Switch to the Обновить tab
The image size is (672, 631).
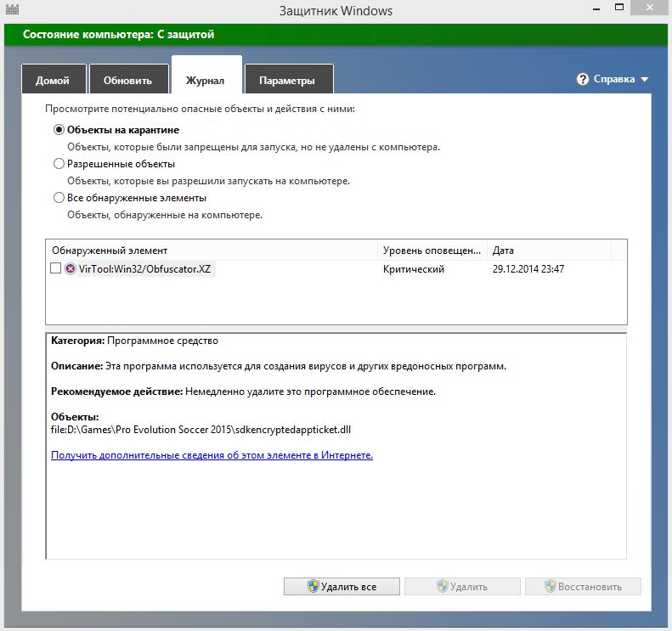click(x=128, y=79)
